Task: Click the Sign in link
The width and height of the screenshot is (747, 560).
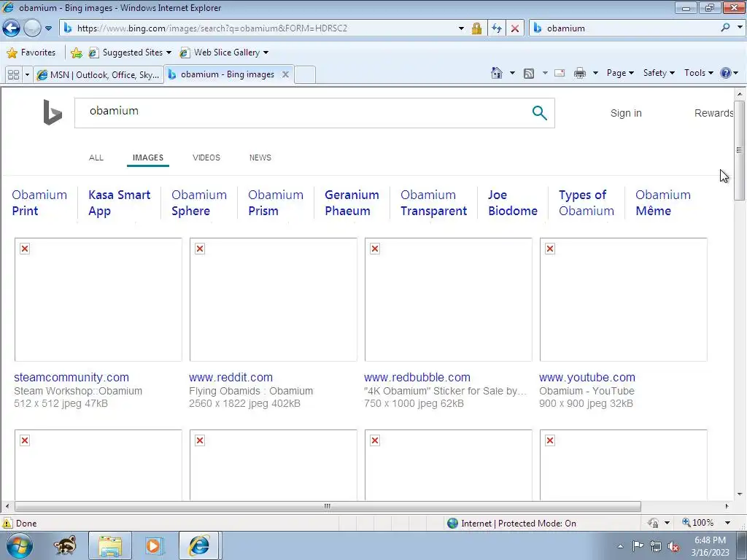Action: 626,113
